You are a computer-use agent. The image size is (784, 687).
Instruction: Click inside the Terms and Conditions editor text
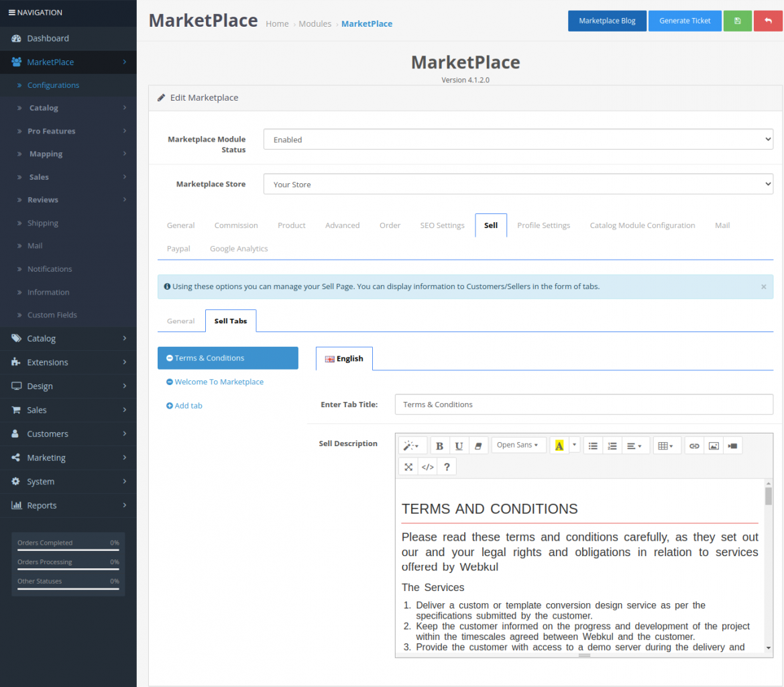pyautogui.click(x=580, y=566)
